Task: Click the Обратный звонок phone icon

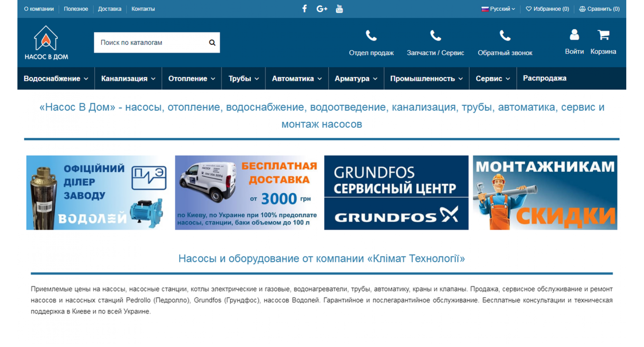Action: click(505, 36)
